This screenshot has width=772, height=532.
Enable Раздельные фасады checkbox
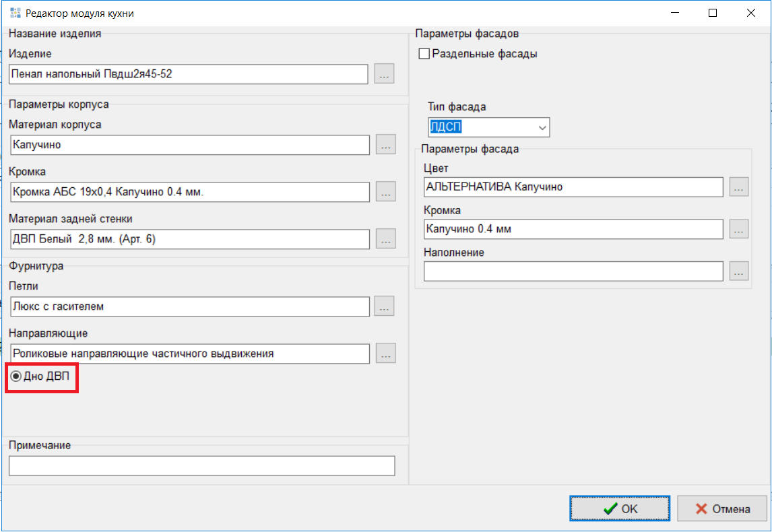[424, 54]
